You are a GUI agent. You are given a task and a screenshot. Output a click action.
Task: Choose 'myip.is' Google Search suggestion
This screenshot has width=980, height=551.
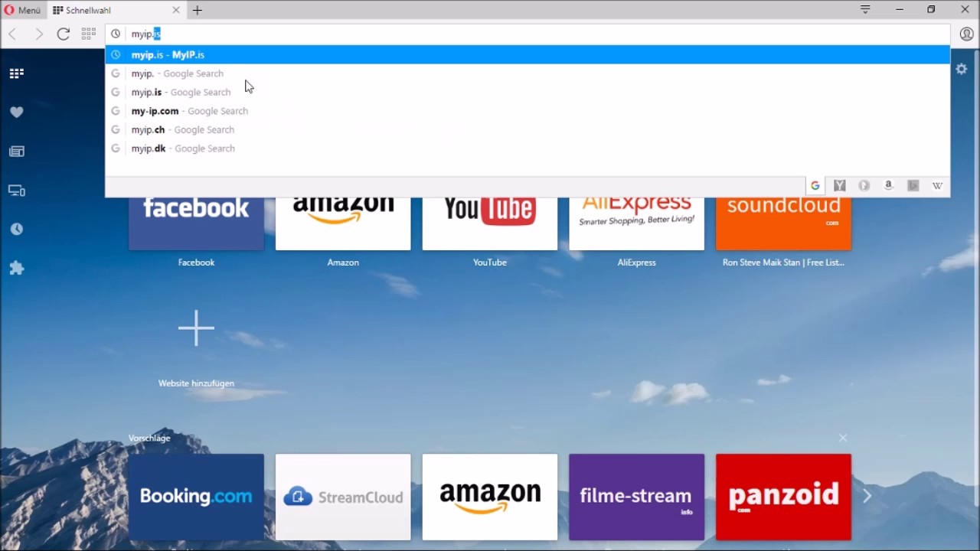pos(528,92)
